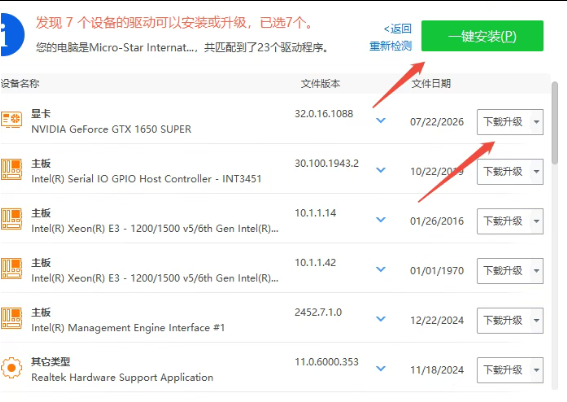Open dropdown arrow for 10.1.1.14 下载升级
Image resolution: width=567 pixels, height=402 pixels.
[x=537, y=221]
